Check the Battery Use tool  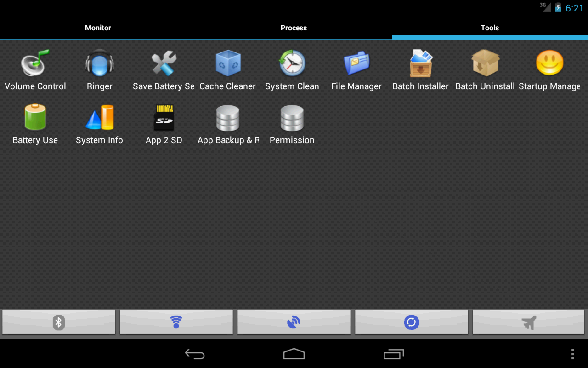pyautogui.click(x=35, y=122)
